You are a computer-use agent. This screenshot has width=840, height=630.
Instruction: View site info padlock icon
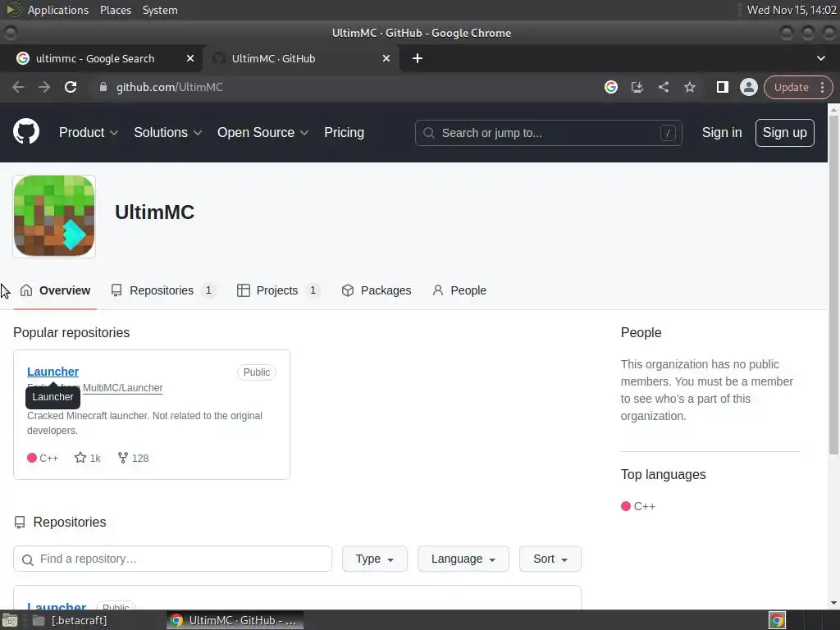click(x=103, y=87)
